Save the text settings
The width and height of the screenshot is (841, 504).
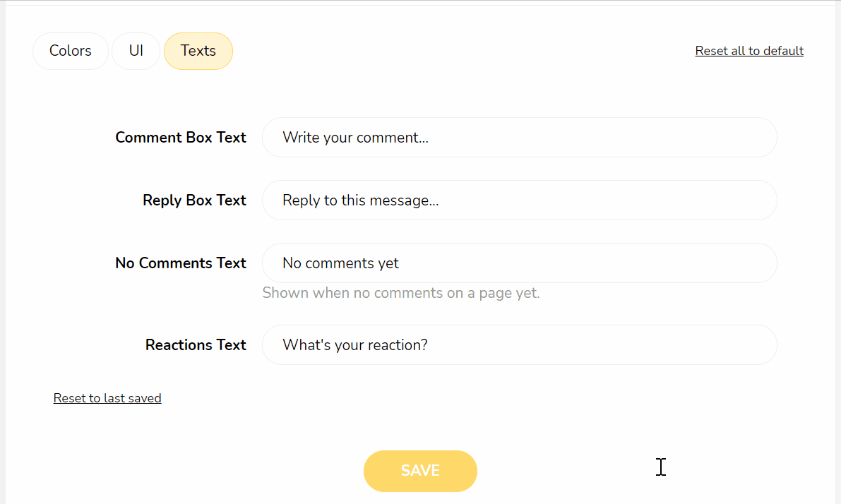[x=420, y=471]
